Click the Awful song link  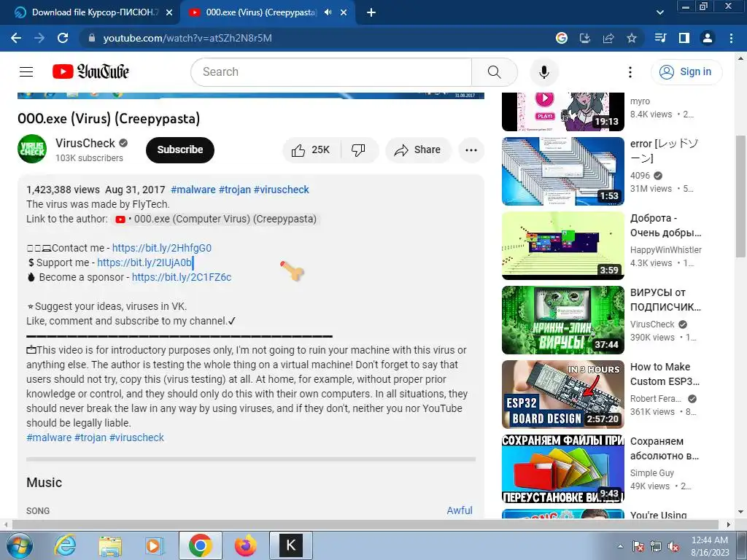[x=460, y=510]
